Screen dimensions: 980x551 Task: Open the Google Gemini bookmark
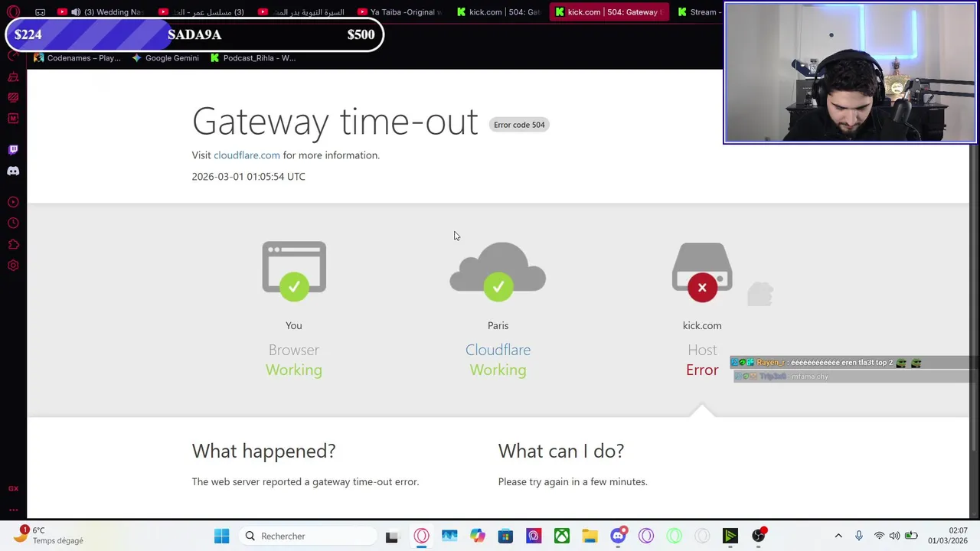[x=165, y=58]
